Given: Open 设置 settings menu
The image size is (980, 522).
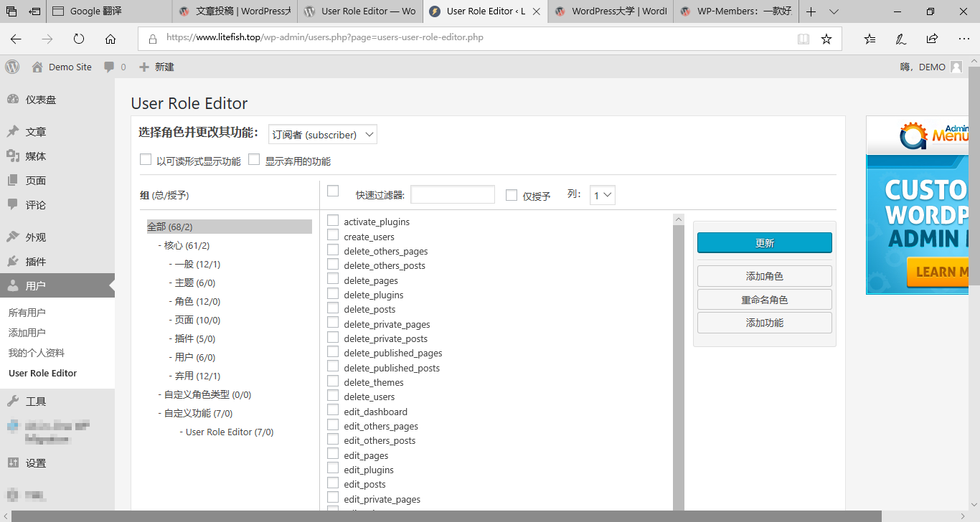Looking at the screenshot, I should point(57,463).
